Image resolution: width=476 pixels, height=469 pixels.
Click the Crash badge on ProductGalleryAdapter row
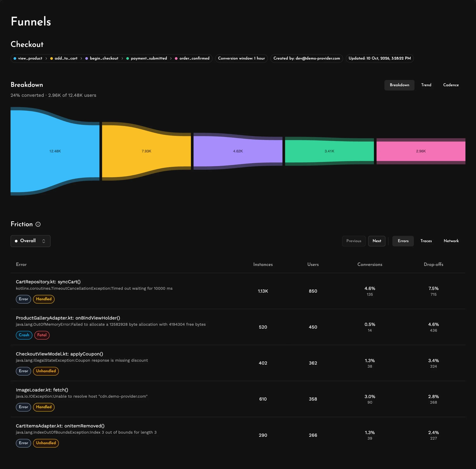24,335
